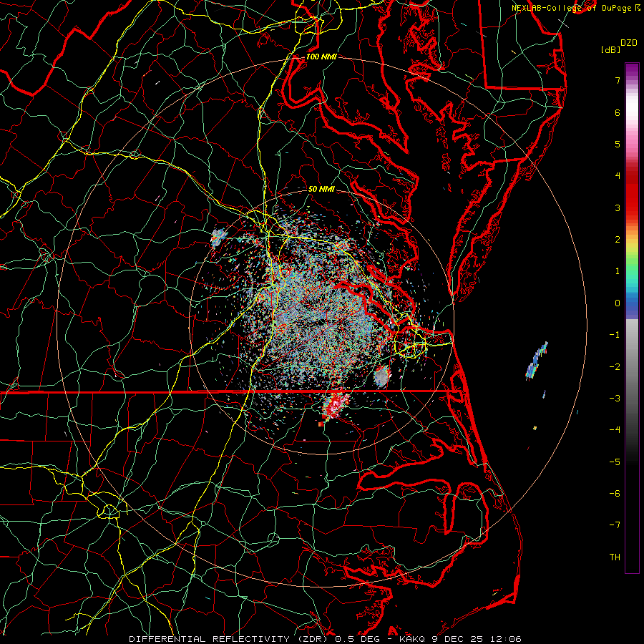The height and width of the screenshot is (644, 644).
Task: Click the -3 dB value on color scale
Action: 615,399
